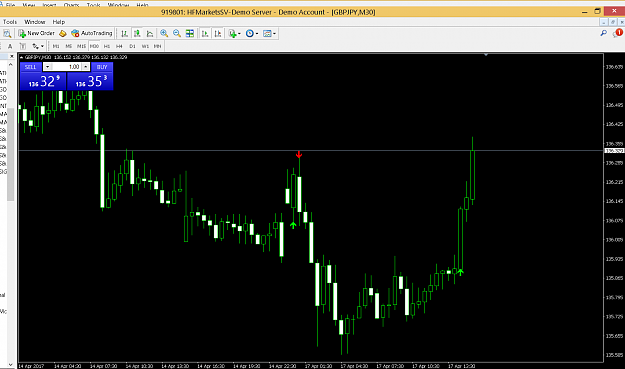Click the '14 Apr 13:30' time axis label
This screenshot has width=625, height=369.
175,366
